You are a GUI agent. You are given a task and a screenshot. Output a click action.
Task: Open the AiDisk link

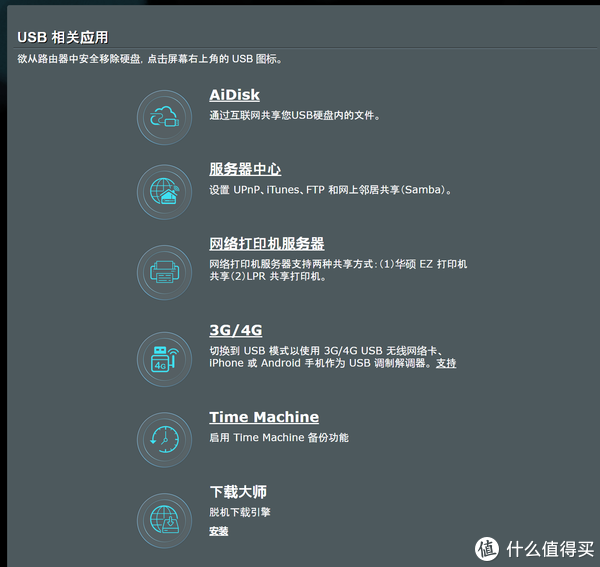(x=234, y=95)
